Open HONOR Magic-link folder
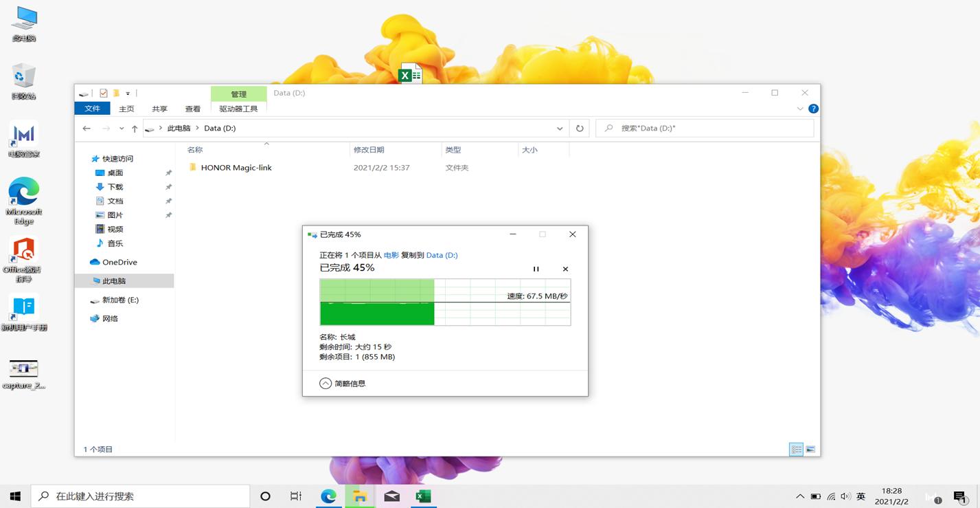The height and width of the screenshot is (508, 980). 236,168
